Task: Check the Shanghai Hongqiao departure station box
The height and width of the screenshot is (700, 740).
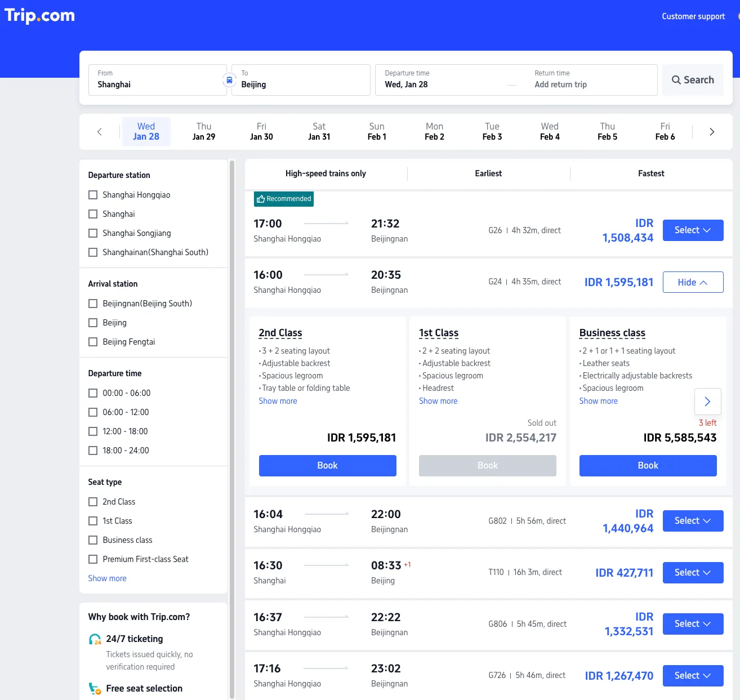Action: 93,195
